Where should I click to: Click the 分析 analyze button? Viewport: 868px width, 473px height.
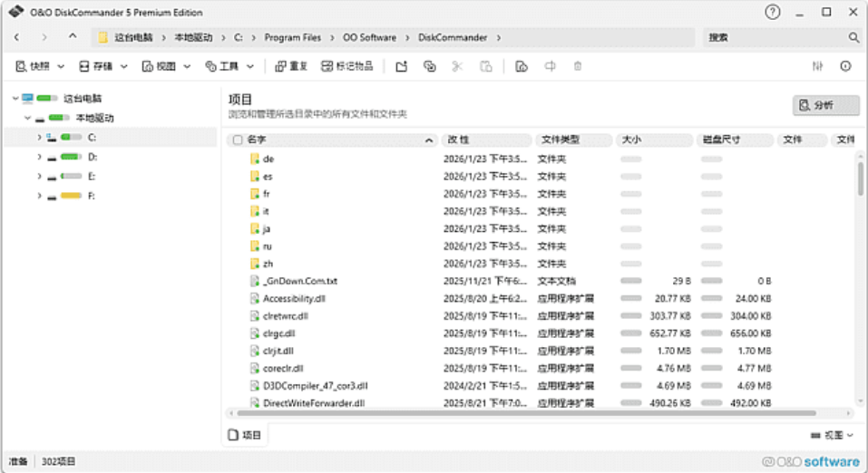pyautogui.click(x=825, y=105)
